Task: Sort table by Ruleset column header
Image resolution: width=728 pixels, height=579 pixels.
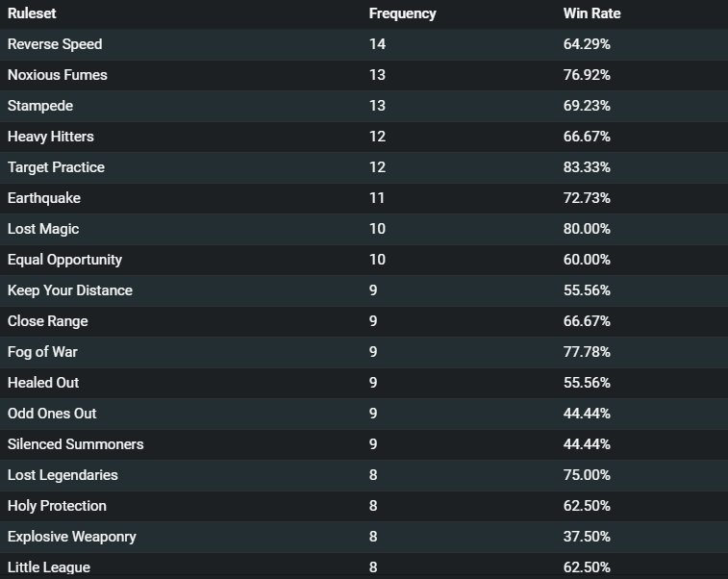Action: [x=32, y=13]
